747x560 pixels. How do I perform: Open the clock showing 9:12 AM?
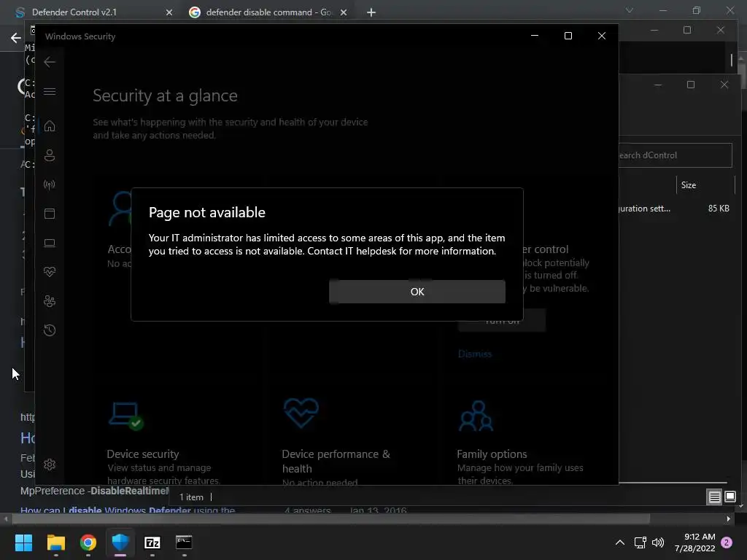[694, 542]
